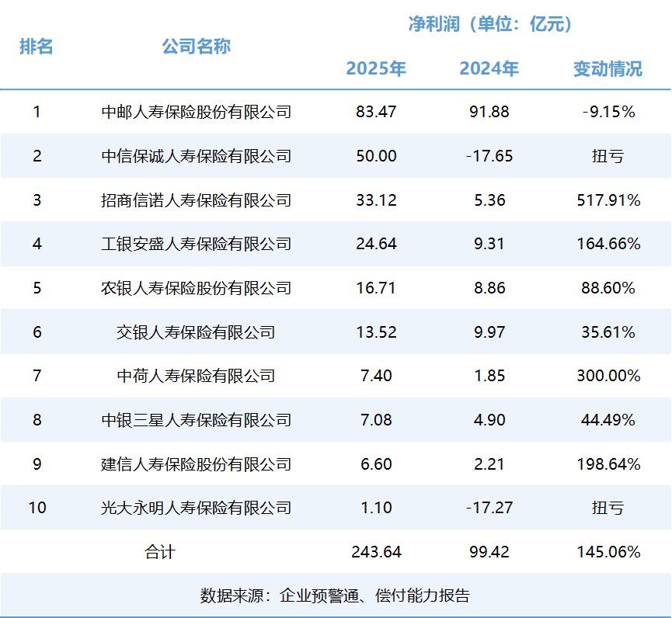672x618 pixels.
Task: Select the 交银人寿保险有限公司 cell
Action: pos(196,332)
